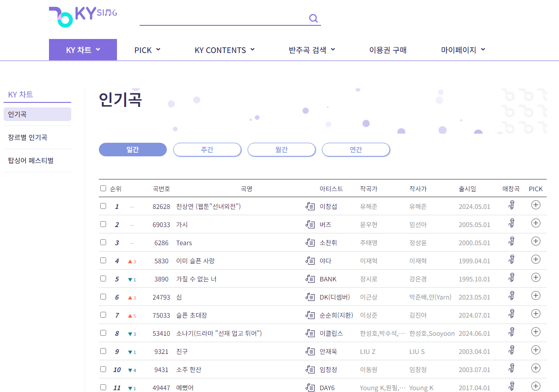Click microphone icon for 슬픈 초대장

click(511, 314)
